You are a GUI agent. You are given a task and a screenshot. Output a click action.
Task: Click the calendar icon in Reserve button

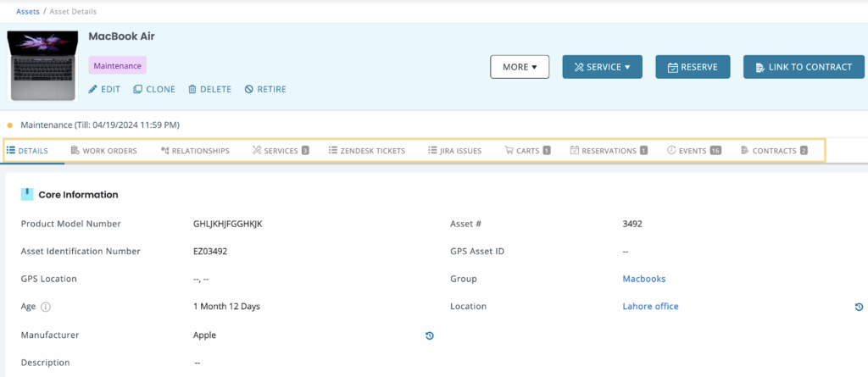tap(673, 68)
